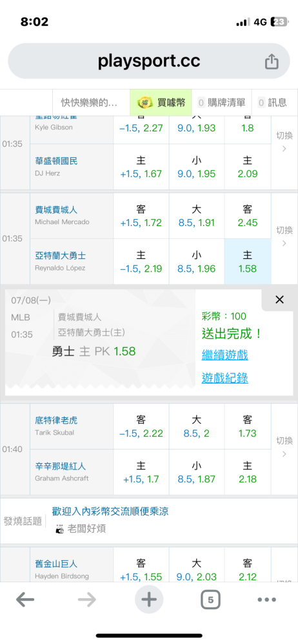Expand 切換 for Nationals game row
This screenshot has height=644, width=298.
point(284,142)
